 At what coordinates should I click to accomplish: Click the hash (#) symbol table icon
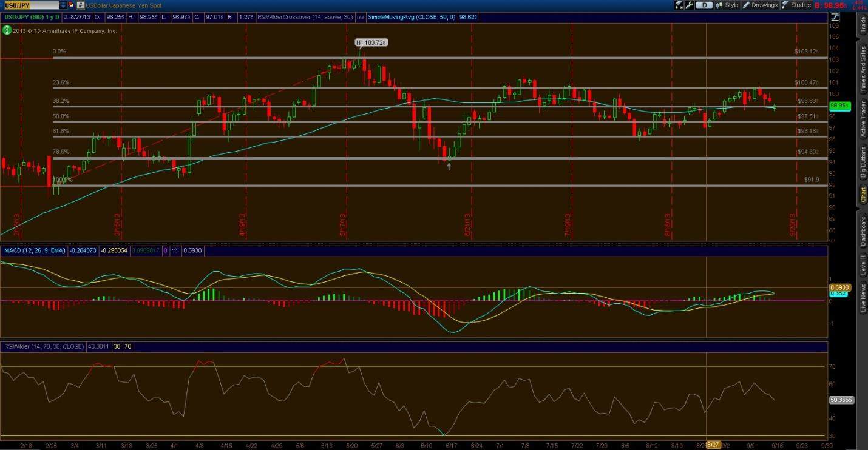[80, 5]
